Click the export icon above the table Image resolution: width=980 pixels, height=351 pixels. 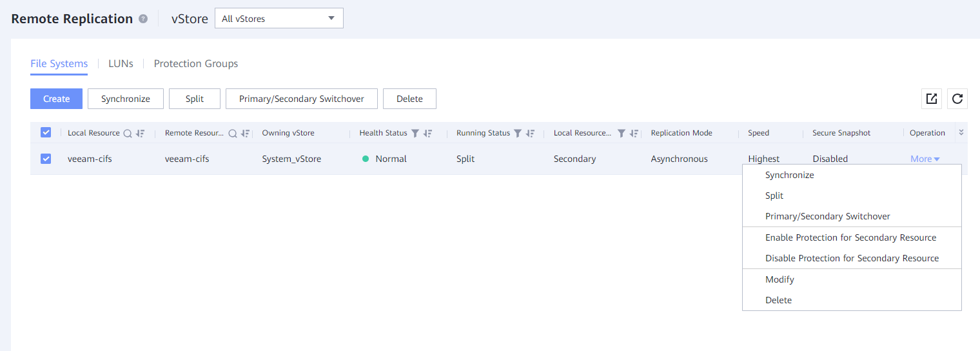tap(932, 99)
